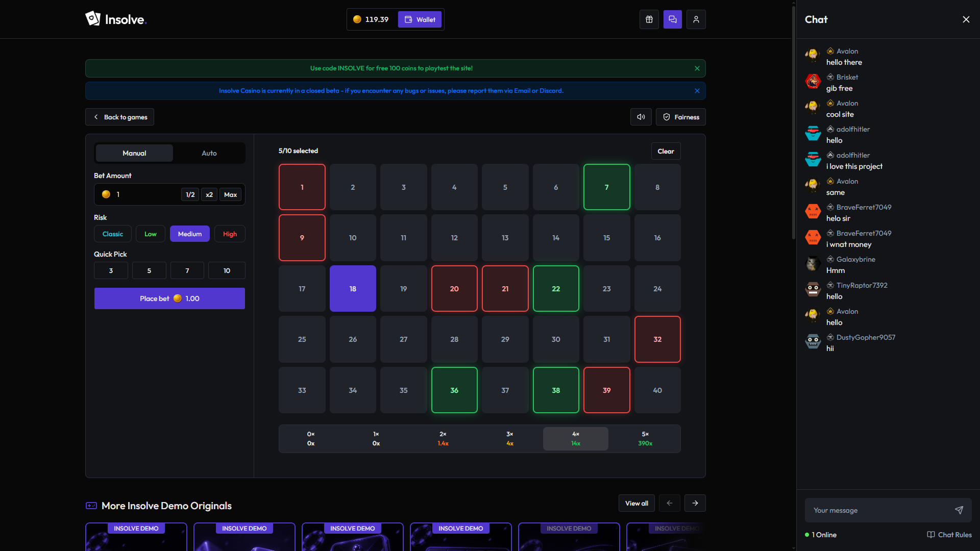Viewport: 980px width, 551px height.
Task: Set bet to Max
Action: tap(231, 194)
